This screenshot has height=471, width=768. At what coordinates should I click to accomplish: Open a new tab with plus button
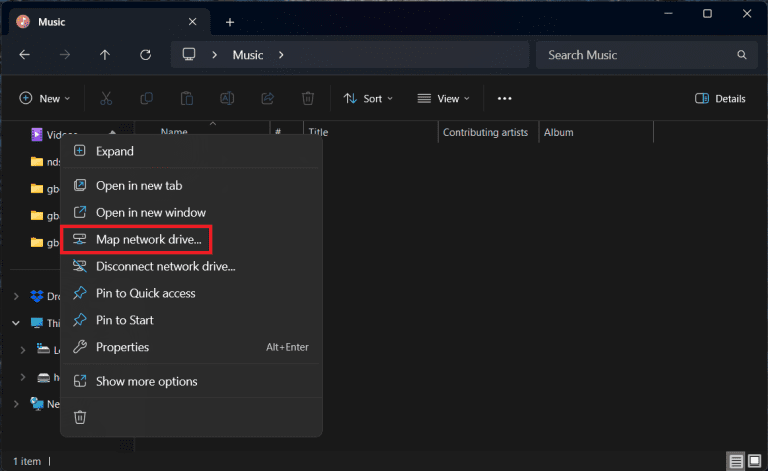pyautogui.click(x=229, y=21)
